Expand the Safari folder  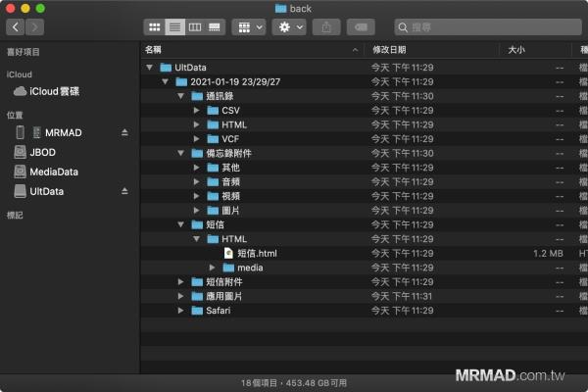click(180, 311)
